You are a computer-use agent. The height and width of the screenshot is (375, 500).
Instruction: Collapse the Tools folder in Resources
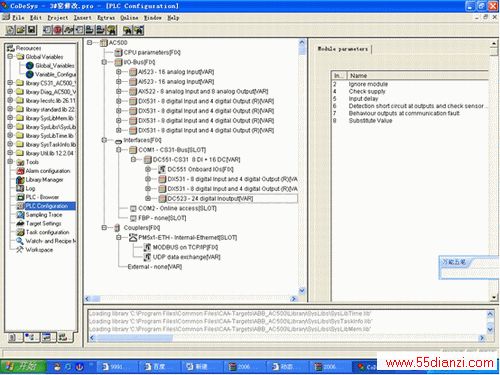coord(10,162)
